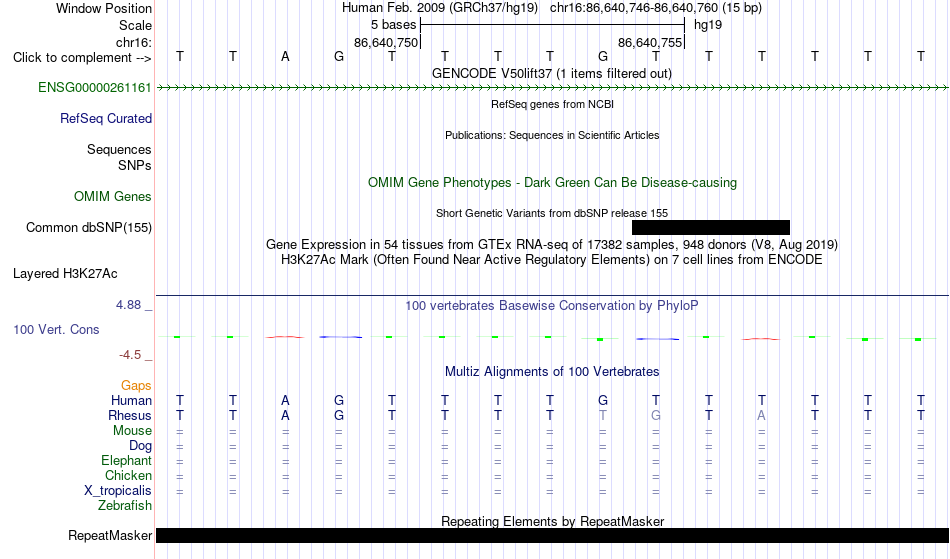Select the Rhesus alignment row label
This screenshot has width=950, height=559.
[x=130, y=415]
